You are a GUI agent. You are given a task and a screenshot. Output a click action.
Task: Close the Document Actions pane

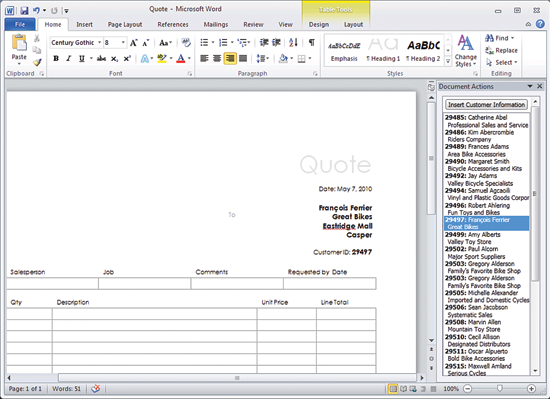[x=540, y=86]
